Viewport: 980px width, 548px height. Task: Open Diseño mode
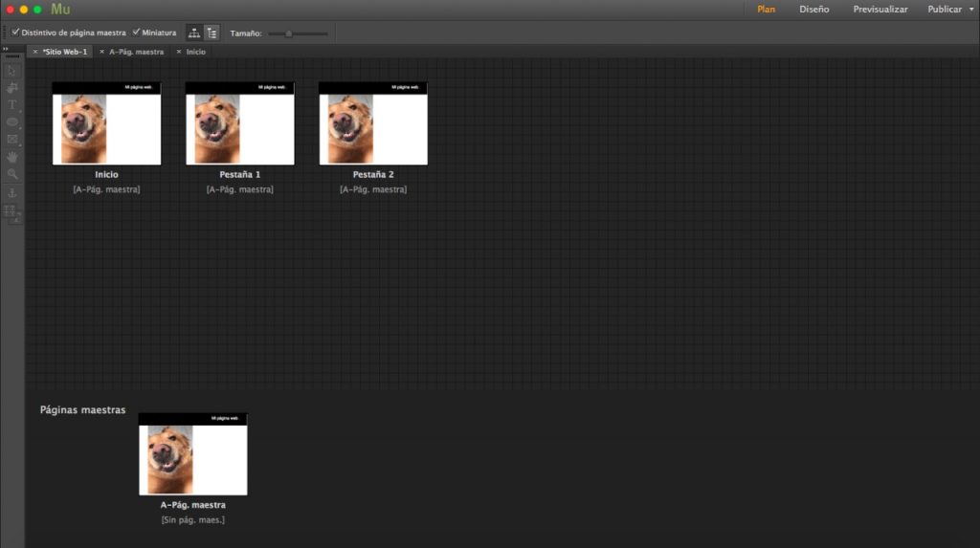[x=813, y=10]
